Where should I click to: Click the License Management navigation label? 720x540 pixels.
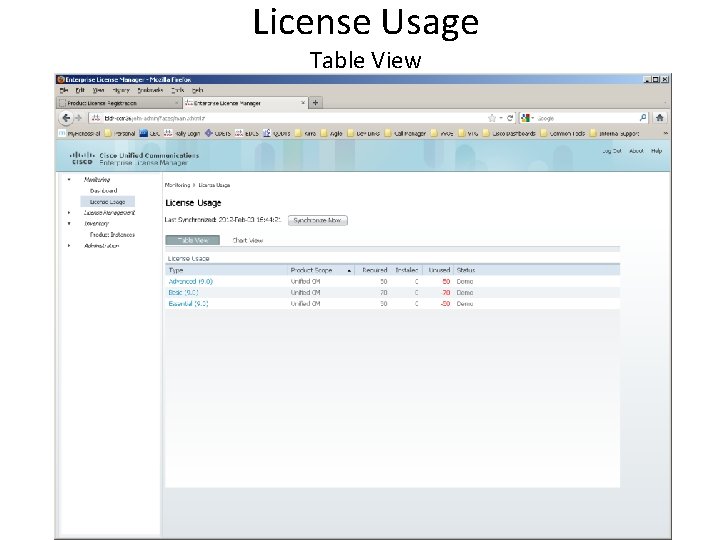[x=109, y=213]
